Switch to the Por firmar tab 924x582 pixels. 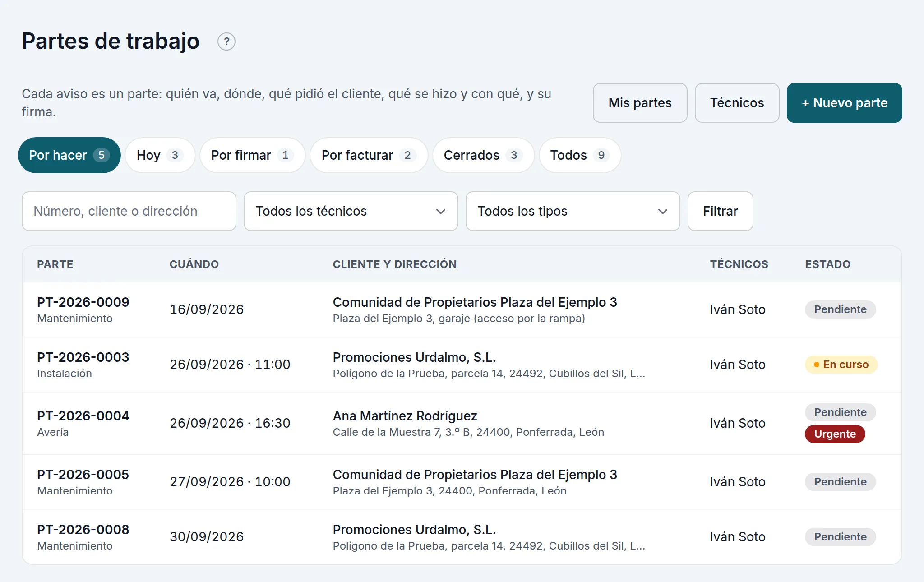(252, 155)
